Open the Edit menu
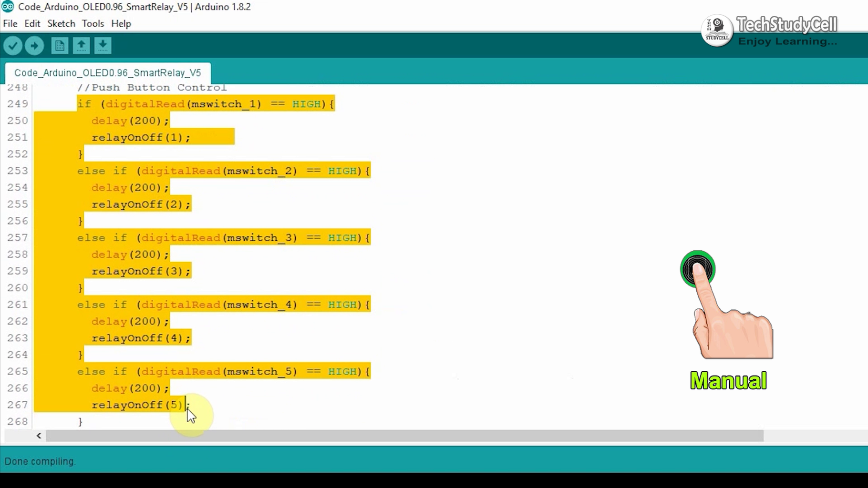This screenshot has width=868, height=488. tap(31, 23)
